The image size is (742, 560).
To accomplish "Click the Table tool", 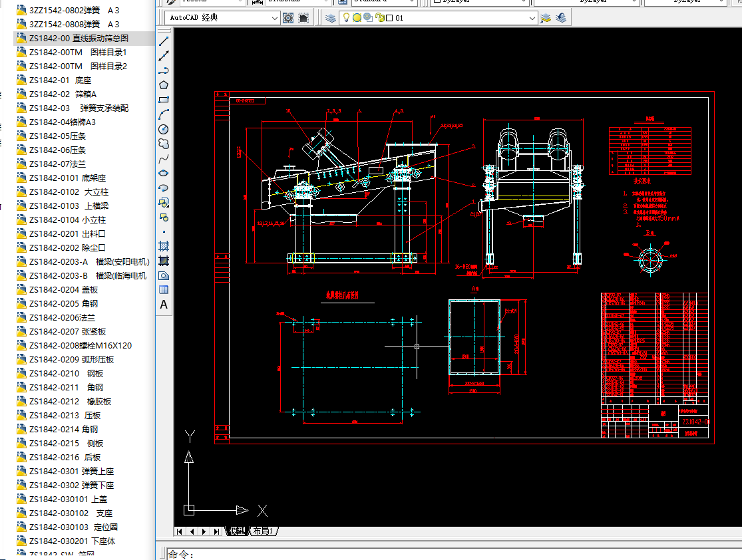I will click(x=164, y=290).
